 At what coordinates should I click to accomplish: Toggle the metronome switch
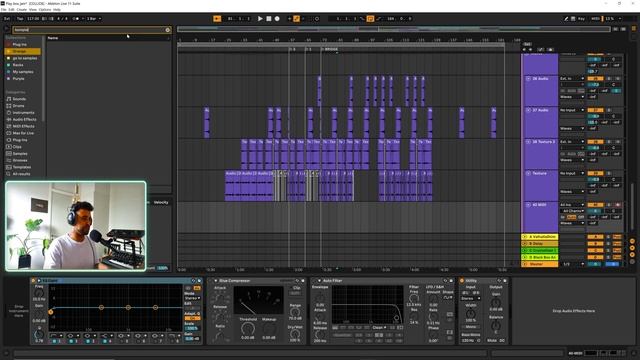(x=76, y=18)
